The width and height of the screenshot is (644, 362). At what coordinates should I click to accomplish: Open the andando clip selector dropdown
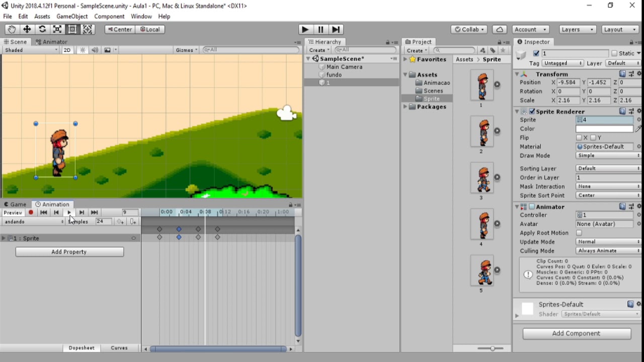tap(34, 222)
